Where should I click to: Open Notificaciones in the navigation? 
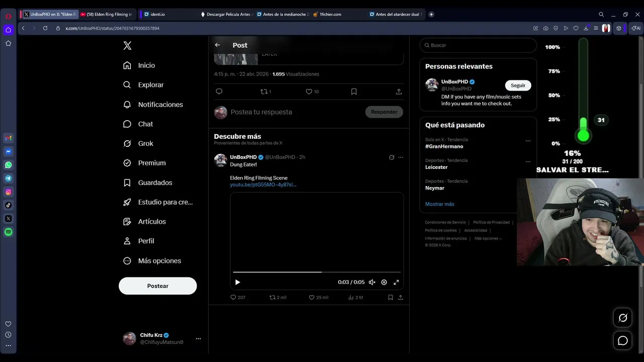coord(153,105)
